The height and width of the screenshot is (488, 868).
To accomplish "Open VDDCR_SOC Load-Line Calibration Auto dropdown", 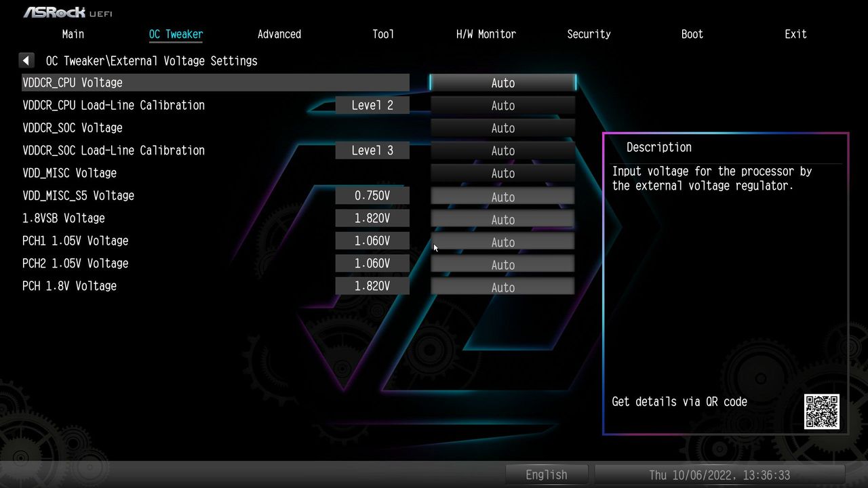I will click(x=502, y=150).
